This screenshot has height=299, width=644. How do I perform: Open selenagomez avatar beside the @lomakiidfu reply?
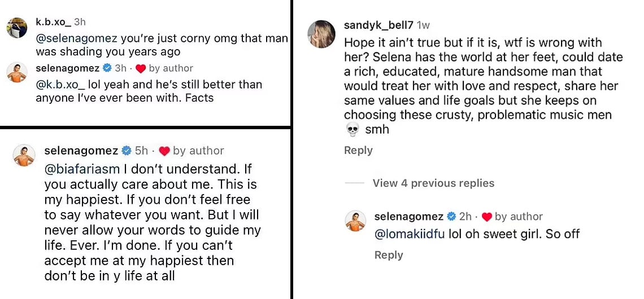356,222
